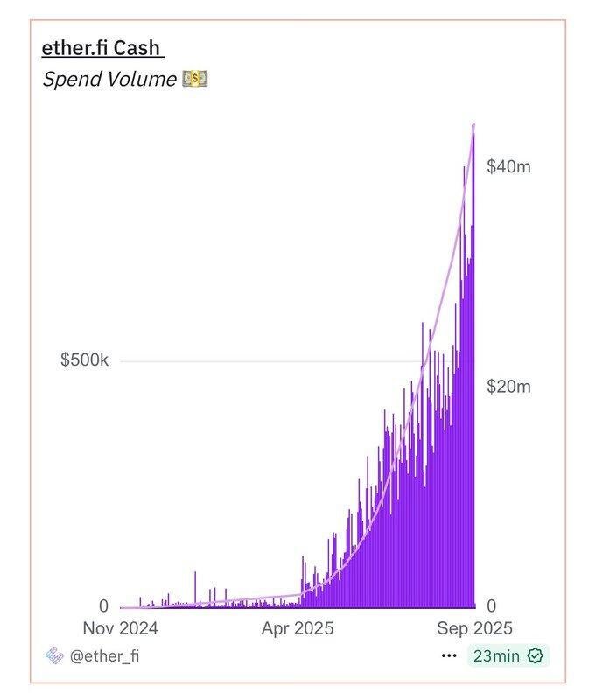Click the Spend Volume subtitle text
This screenshot has height=700, width=596.
click(x=109, y=79)
